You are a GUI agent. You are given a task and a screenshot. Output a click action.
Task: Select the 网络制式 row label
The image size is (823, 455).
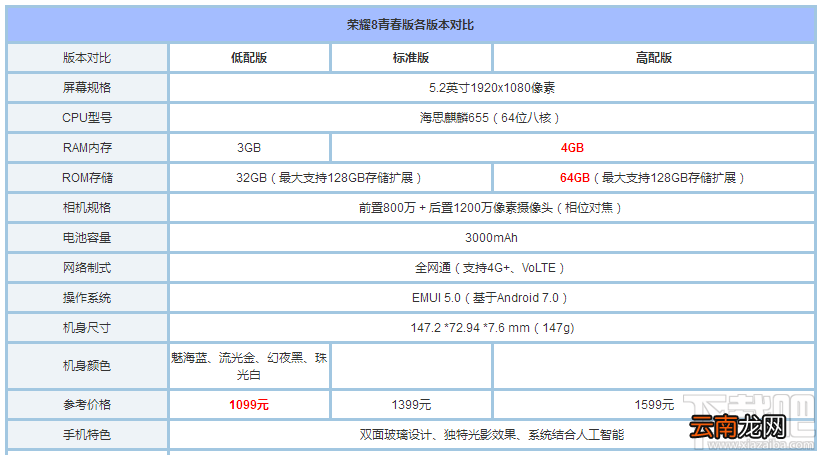tap(87, 268)
